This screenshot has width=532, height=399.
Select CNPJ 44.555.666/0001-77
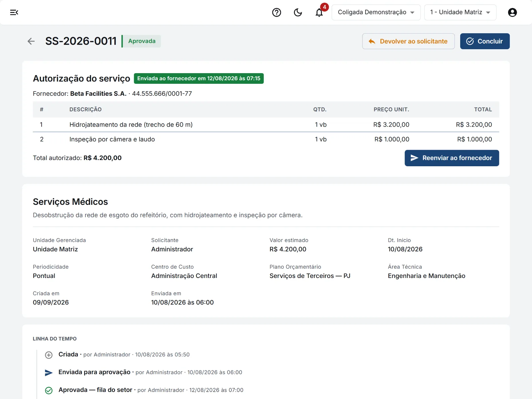pos(162,94)
